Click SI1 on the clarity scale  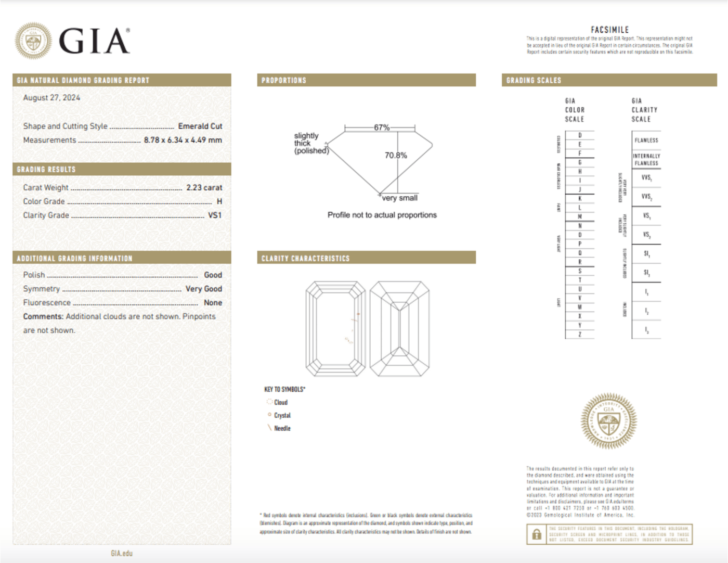click(x=646, y=253)
